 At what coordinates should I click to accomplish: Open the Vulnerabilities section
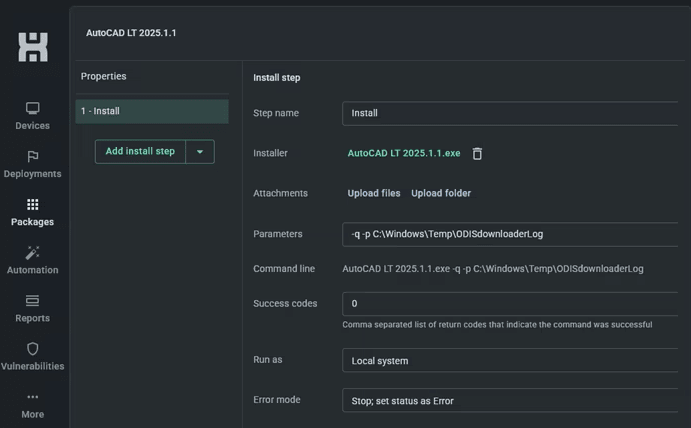(x=33, y=357)
